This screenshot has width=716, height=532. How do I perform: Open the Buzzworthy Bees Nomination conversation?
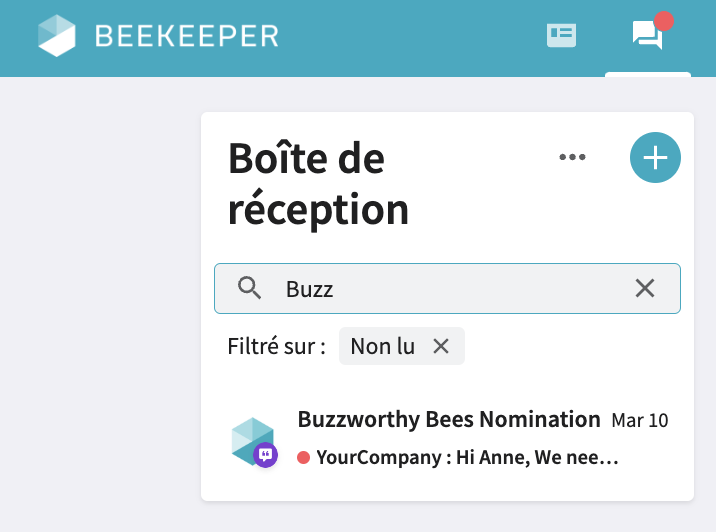point(448,419)
